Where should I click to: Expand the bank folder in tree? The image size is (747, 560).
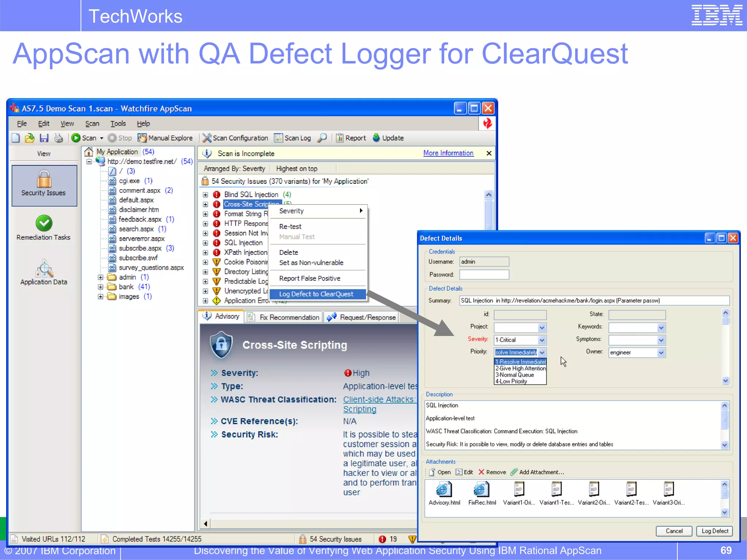[x=100, y=287]
